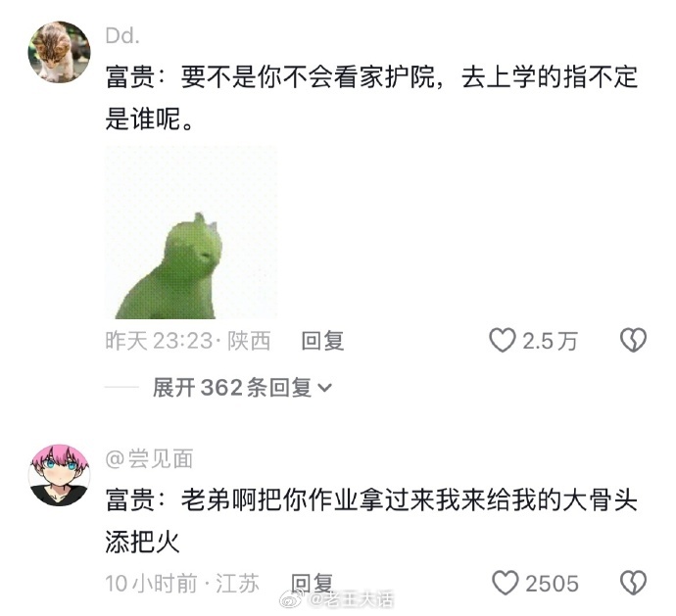The height and width of the screenshot is (616, 676).
Task: Click the 10小时前 · 江苏 timestamp
Action: (x=182, y=584)
